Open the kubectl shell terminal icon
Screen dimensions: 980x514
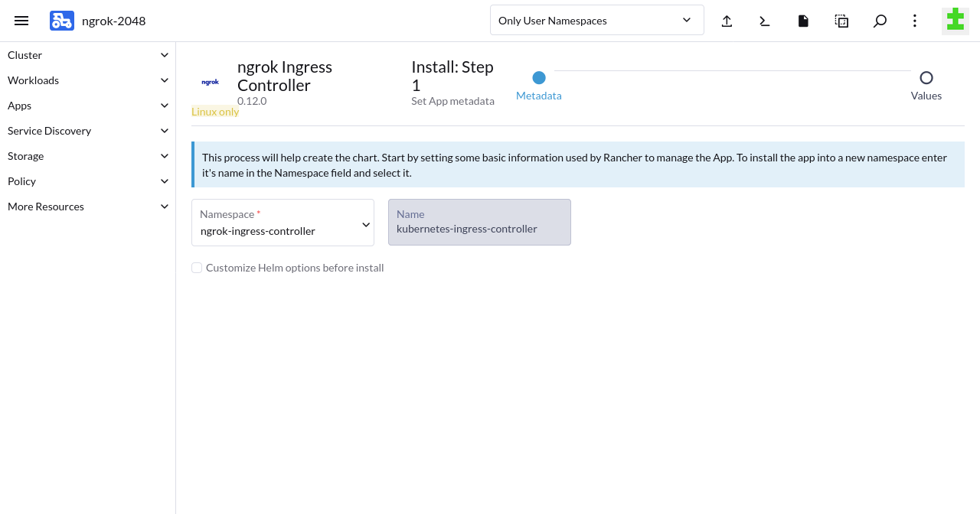coord(765,21)
